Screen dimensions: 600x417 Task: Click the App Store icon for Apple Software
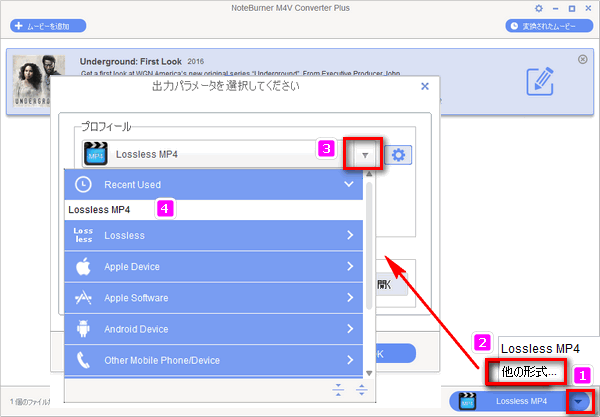coord(83,298)
